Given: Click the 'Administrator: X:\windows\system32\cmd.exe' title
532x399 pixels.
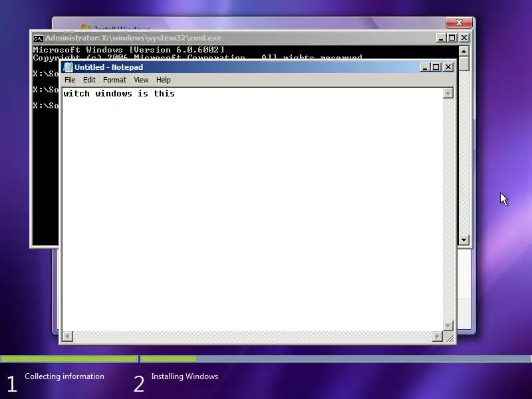Looking at the screenshot, I should coord(133,38).
